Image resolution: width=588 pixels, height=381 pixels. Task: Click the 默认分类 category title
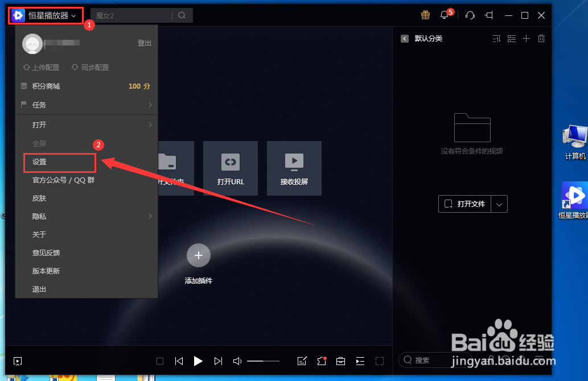pos(429,39)
